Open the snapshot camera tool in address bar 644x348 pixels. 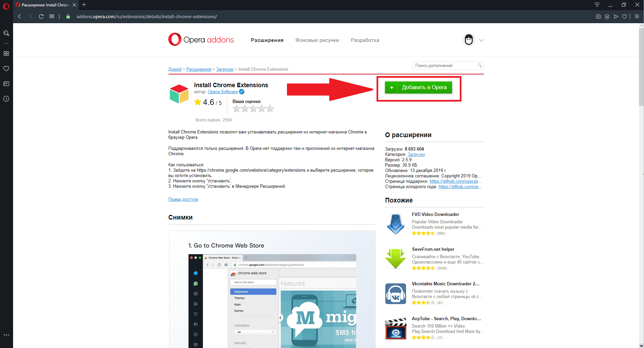click(x=598, y=16)
